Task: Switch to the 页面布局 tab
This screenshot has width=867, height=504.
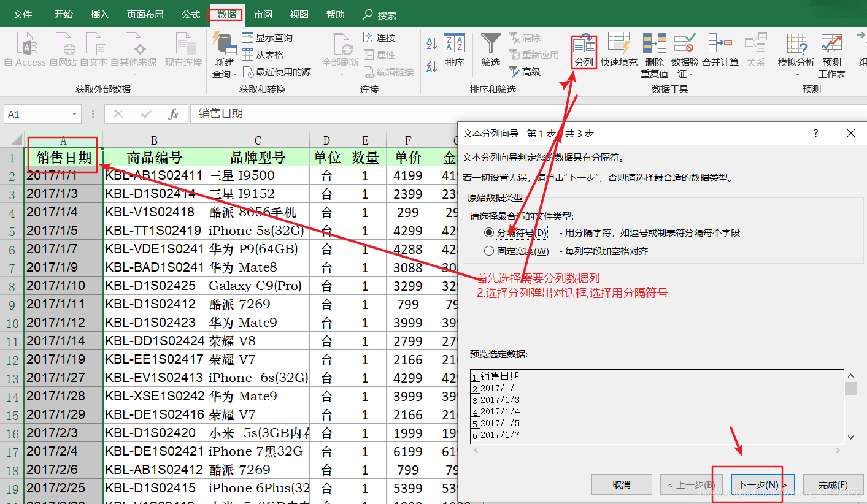Action: [145, 14]
